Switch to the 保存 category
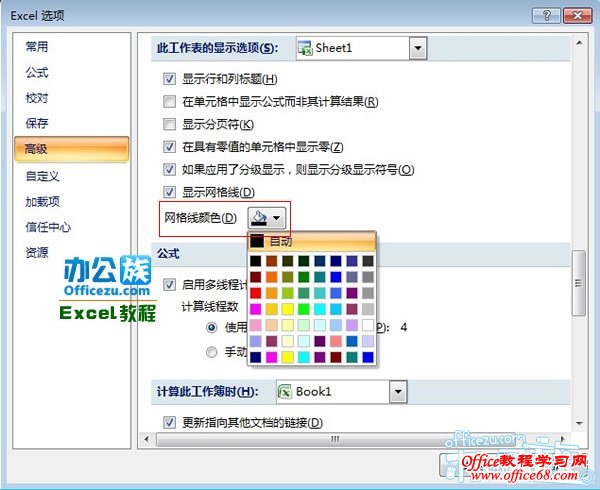 [37, 123]
